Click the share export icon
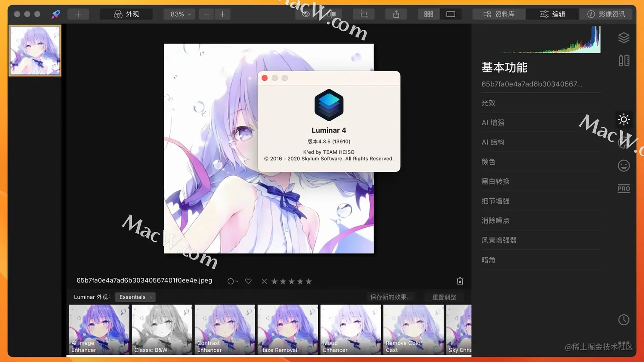The image size is (644, 362). 396,14
